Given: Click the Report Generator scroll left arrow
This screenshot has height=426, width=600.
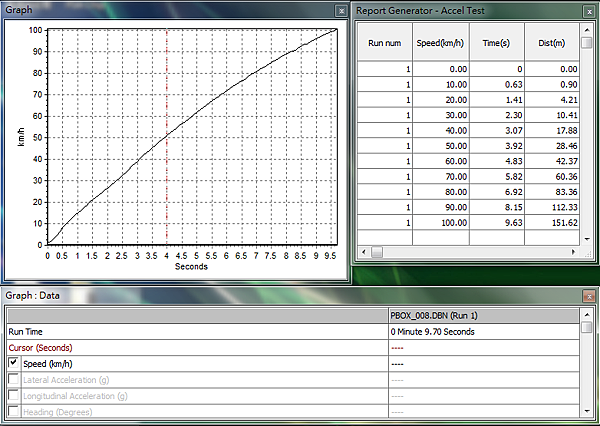Looking at the screenshot, I should click(x=364, y=252).
